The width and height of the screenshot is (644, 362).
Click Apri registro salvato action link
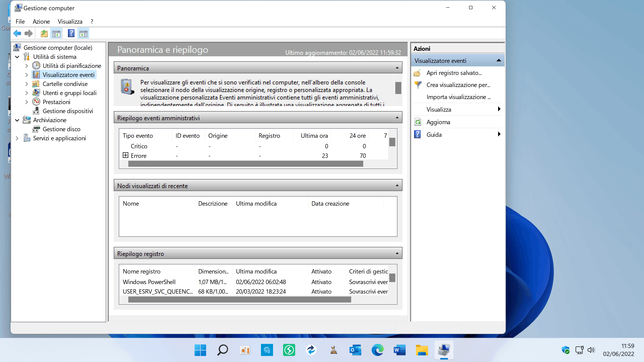coord(454,73)
